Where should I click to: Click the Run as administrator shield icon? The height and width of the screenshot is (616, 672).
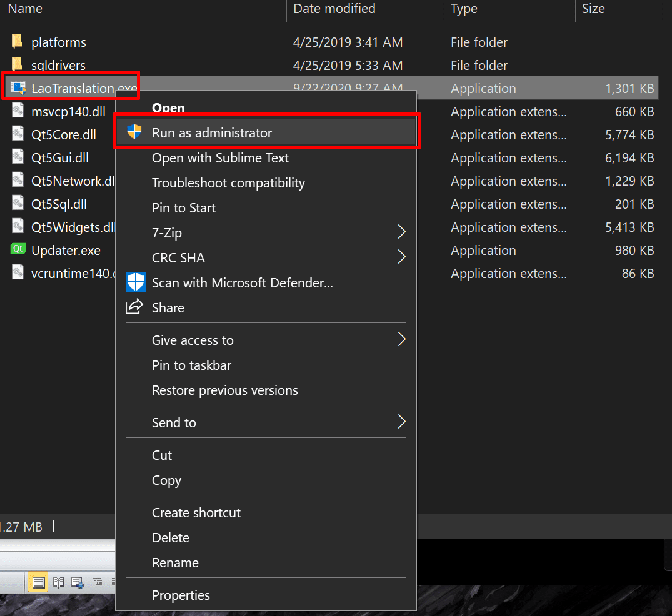(134, 132)
